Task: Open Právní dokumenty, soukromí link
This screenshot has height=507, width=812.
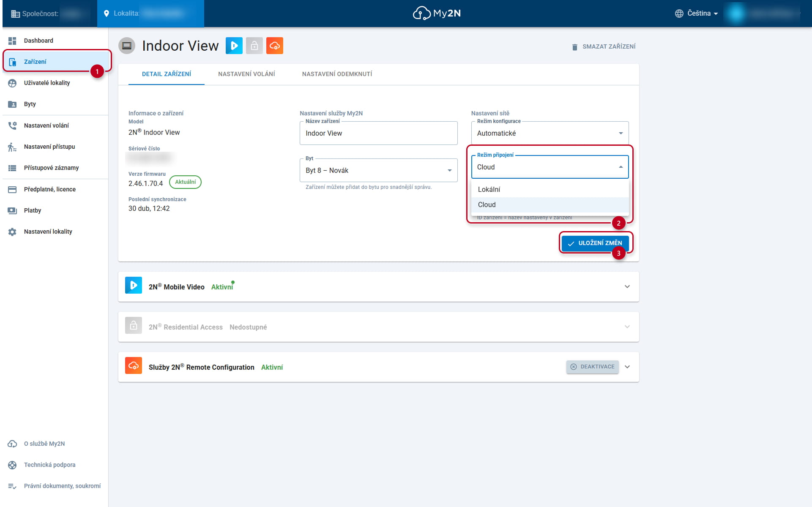Action: (x=62, y=486)
